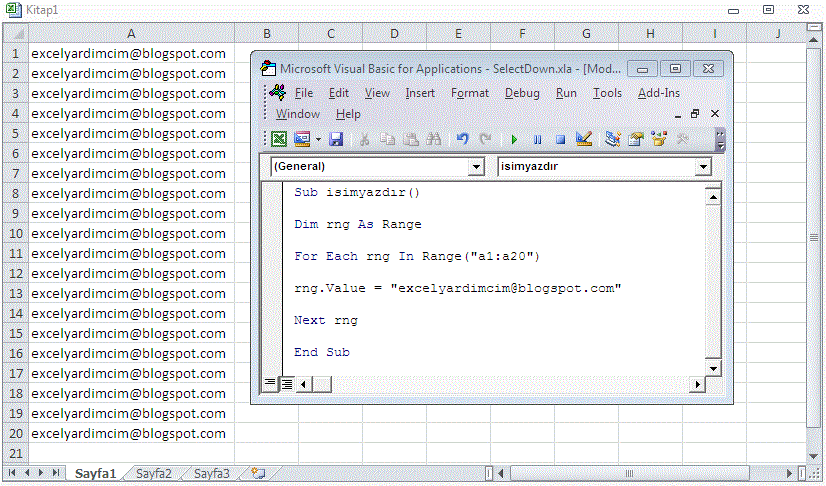Open the Insert menu in VBA editor
Image resolution: width=826 pixels, height=486 pixels.
(x=420, y=93)
